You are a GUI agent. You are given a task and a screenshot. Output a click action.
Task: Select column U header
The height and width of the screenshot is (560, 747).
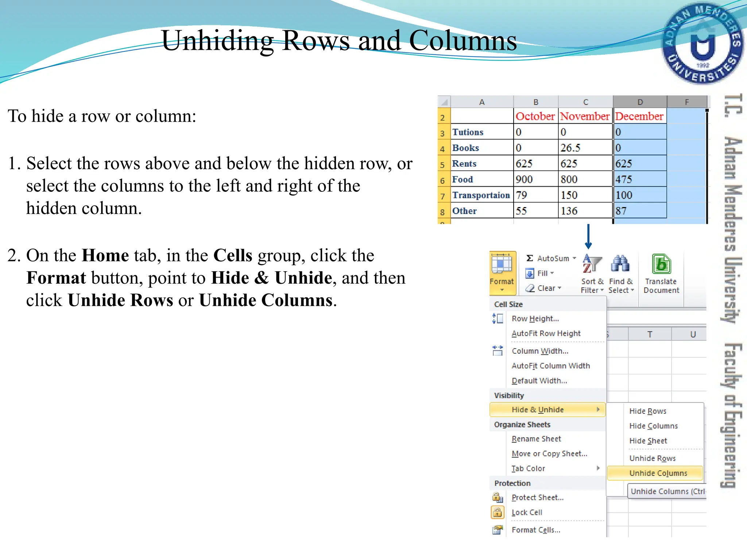click(689, 334)
